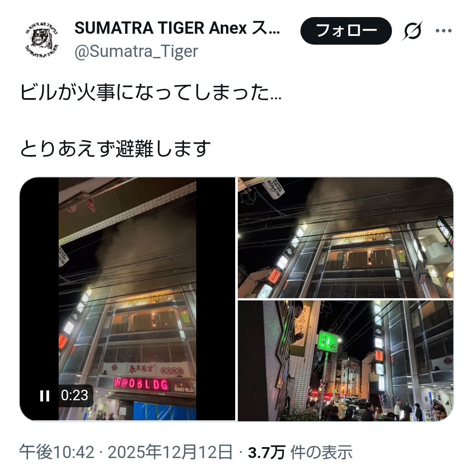Click the neon W@O BLDG sign in video
This screenshot has height=476, width=473.
pos(141,384)
